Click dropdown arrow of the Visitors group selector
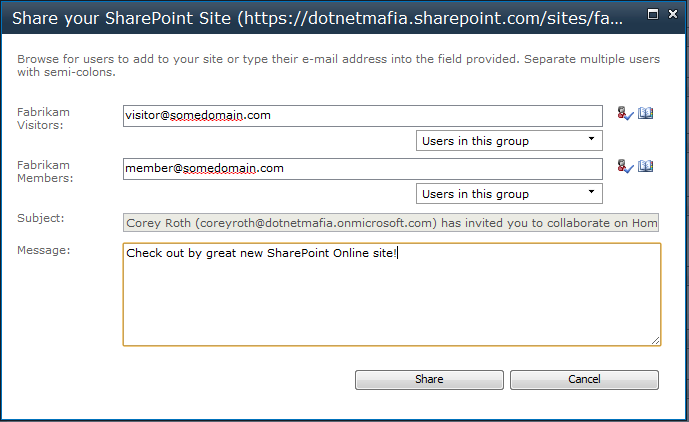 click(591, 139)
